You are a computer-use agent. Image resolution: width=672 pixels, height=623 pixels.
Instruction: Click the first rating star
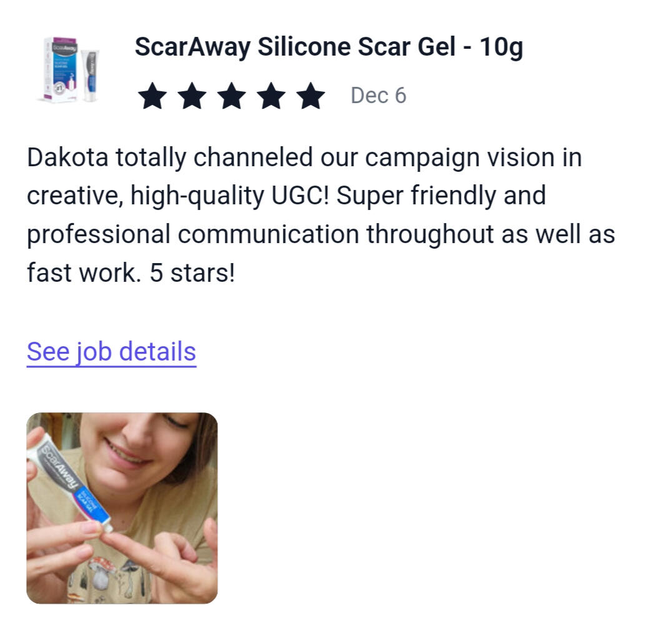coord(152,96)
